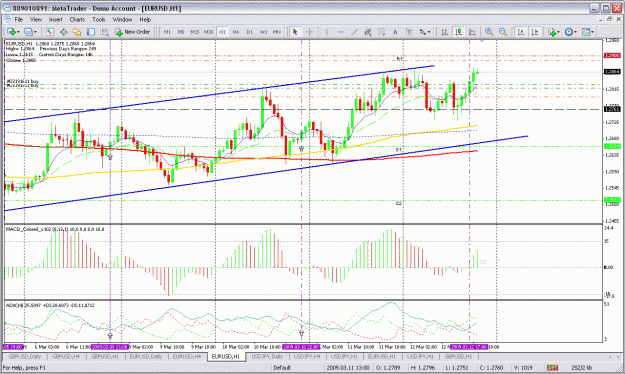Select the Cursor arrow tool
The image size is (625, 374).
[x=295, y=31]
